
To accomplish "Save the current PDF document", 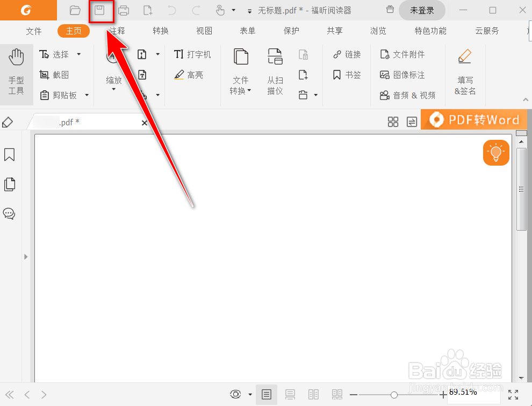I will [101, 10].
